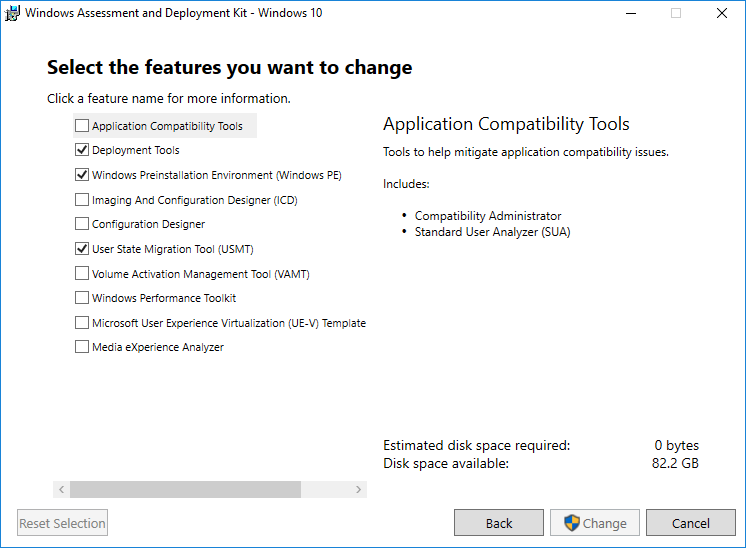The image size is (746, 548).
Task: Click Media eXperience Analyzer feature name
Action: [x=158, y=347]
